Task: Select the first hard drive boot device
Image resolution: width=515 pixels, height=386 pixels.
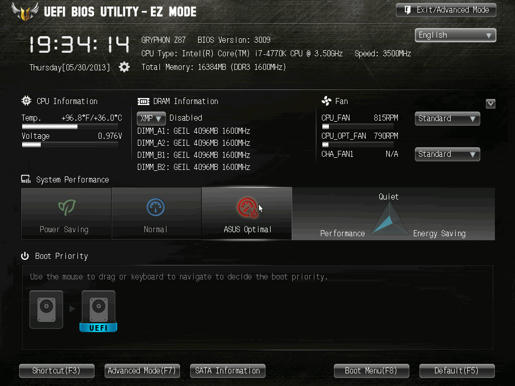Action: [x=46, y=310]
